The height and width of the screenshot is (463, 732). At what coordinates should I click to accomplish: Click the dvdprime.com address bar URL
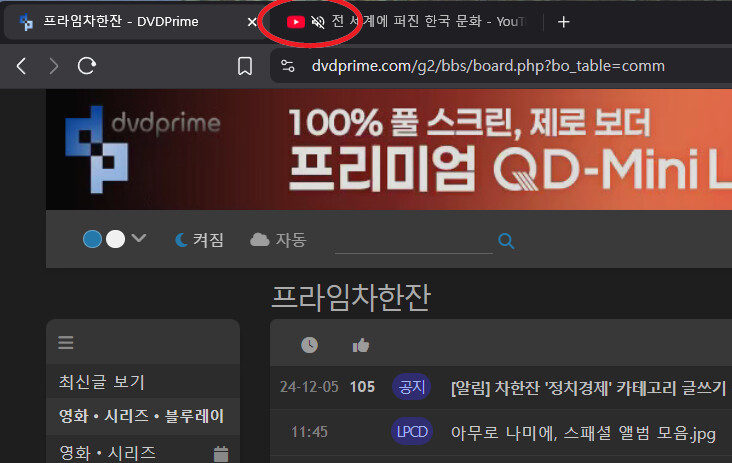coord(488,66)
